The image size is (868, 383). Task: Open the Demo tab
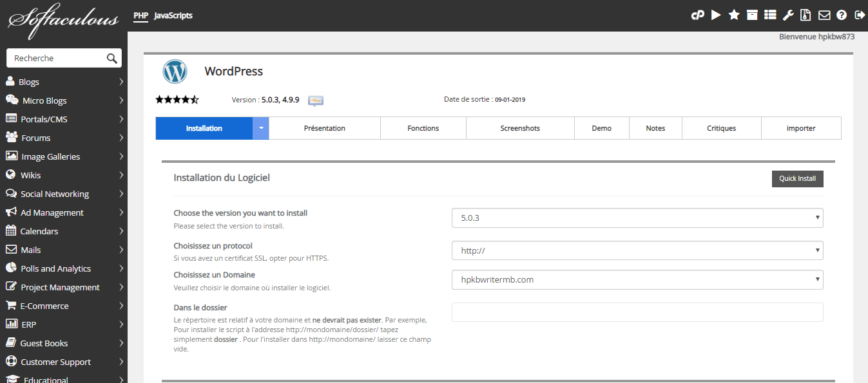[x=602, y=128]
